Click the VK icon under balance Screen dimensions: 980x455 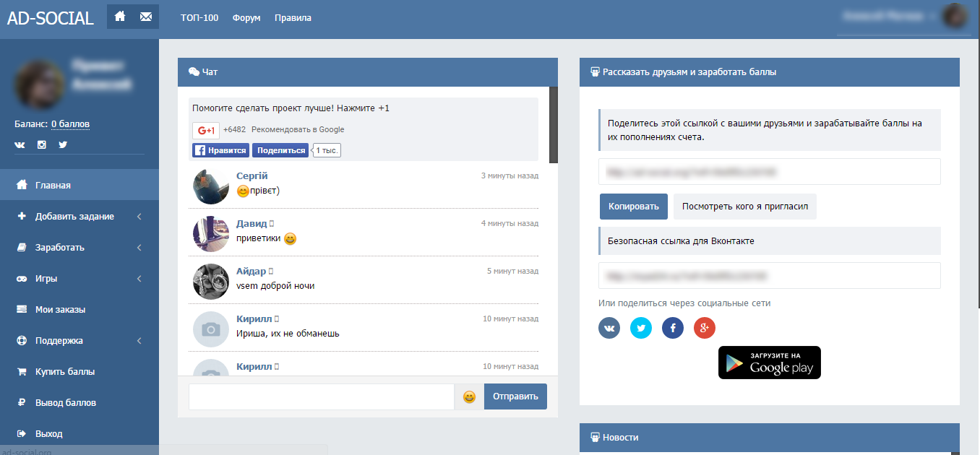[20, 144]
